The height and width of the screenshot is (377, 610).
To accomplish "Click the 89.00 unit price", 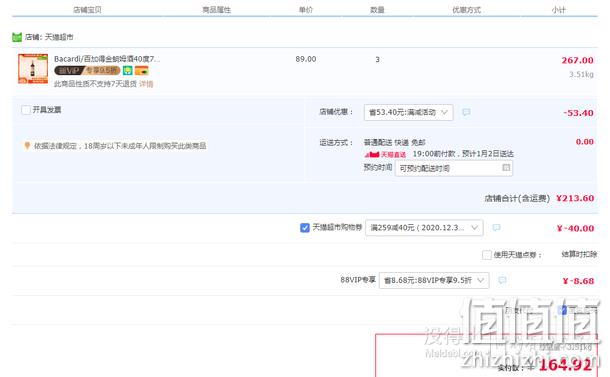I will tap(306, 59).
